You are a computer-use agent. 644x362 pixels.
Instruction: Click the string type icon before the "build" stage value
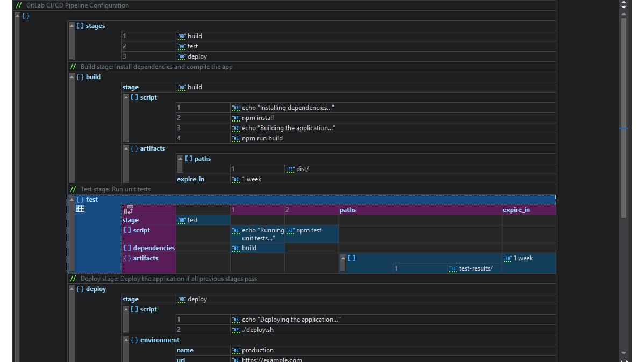click(182, 87)
